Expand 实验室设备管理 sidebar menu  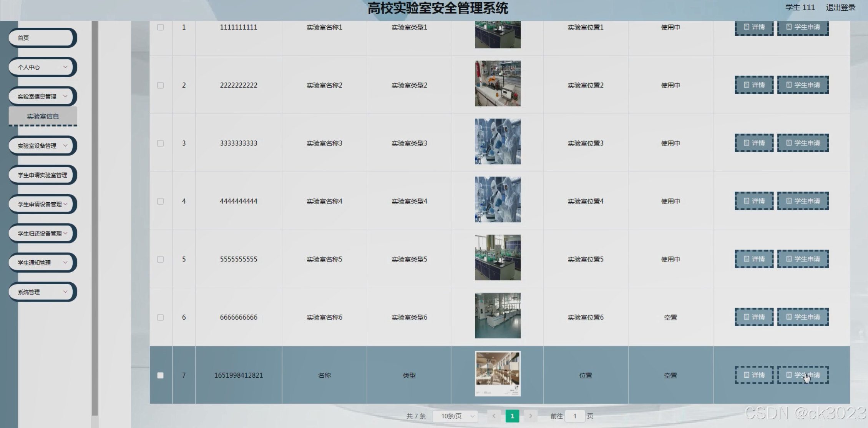[42, 146]
